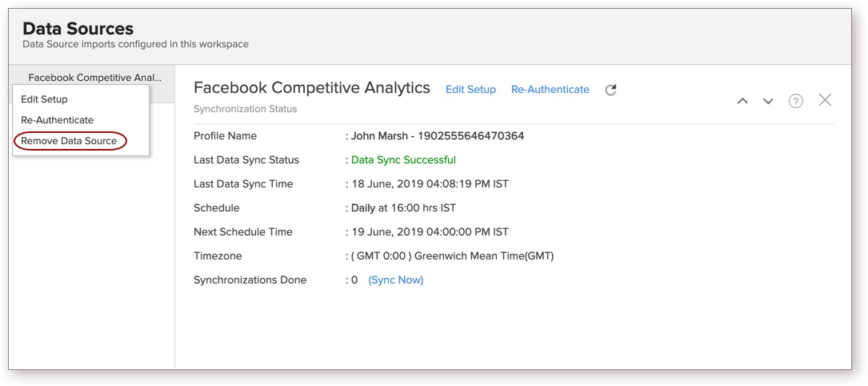This screenshot has height=386, width=868.
Task: Select Facebook Competitive Anal... in the sidebar
Action: tap(94, 78)
